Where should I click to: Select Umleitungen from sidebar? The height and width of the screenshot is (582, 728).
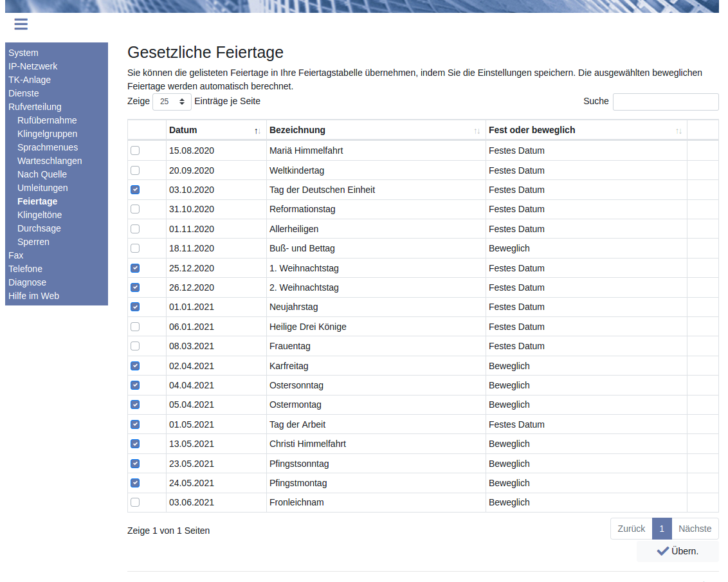[42, 188]
